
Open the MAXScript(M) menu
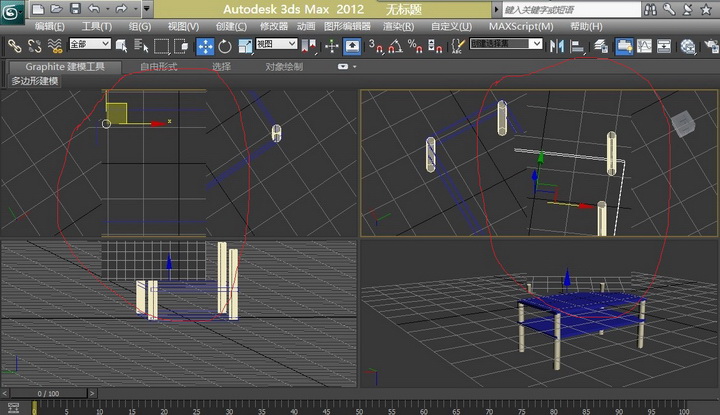pos(521,27)
